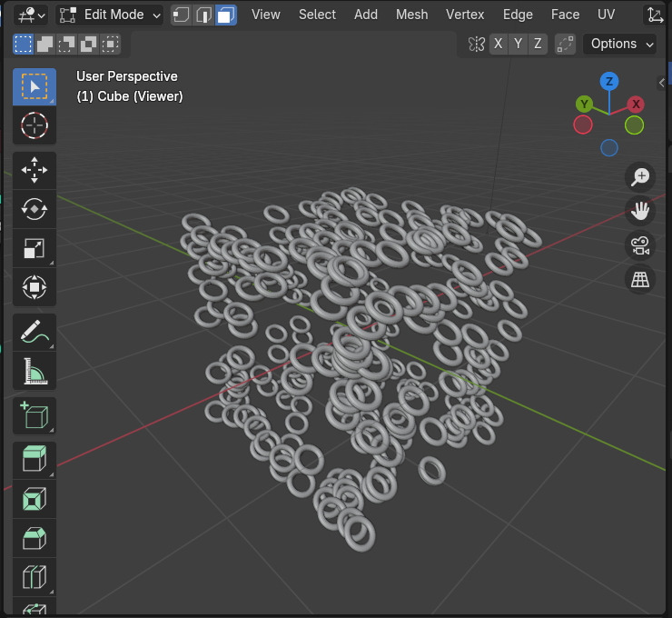Screen dimensions: 672x618
Task: Click negative Y green circle on gizmo
Action: (634, 125)
